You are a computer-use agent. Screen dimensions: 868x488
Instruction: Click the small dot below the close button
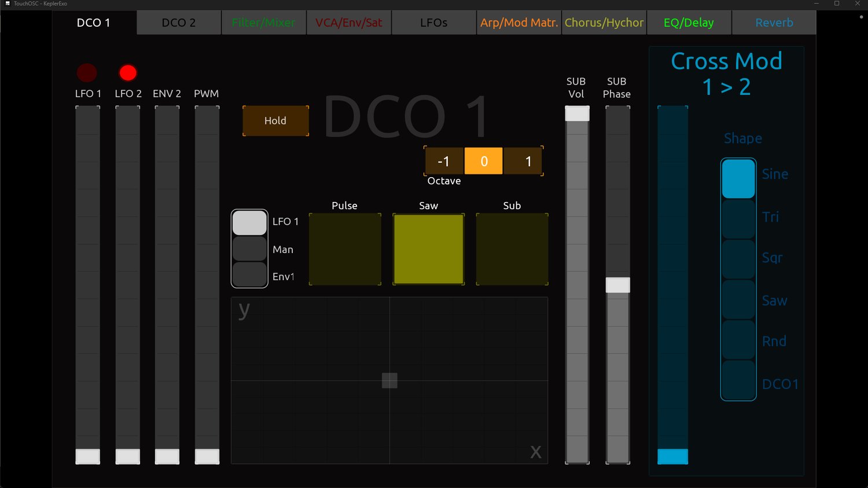click(x=861, y=17)
